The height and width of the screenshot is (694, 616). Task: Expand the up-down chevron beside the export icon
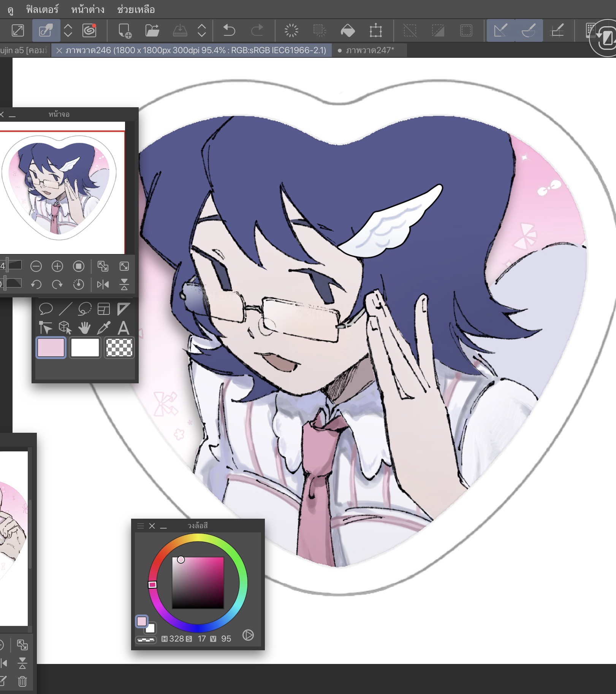tap(202, 30)
